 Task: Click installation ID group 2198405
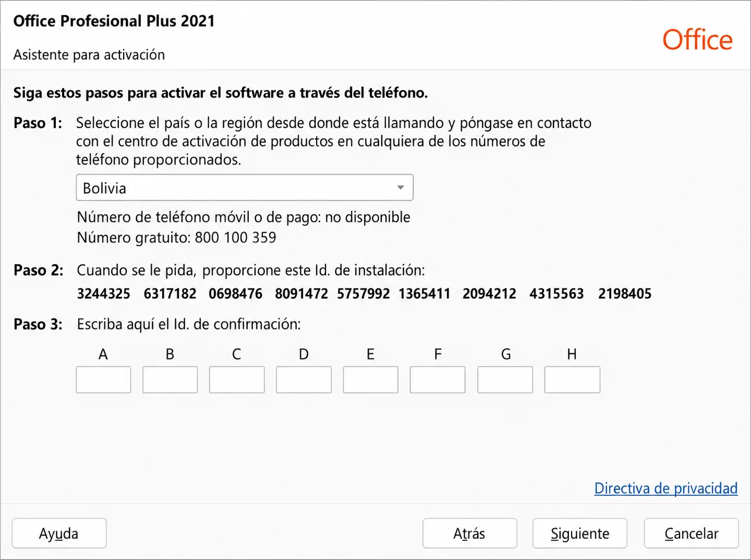625,294
